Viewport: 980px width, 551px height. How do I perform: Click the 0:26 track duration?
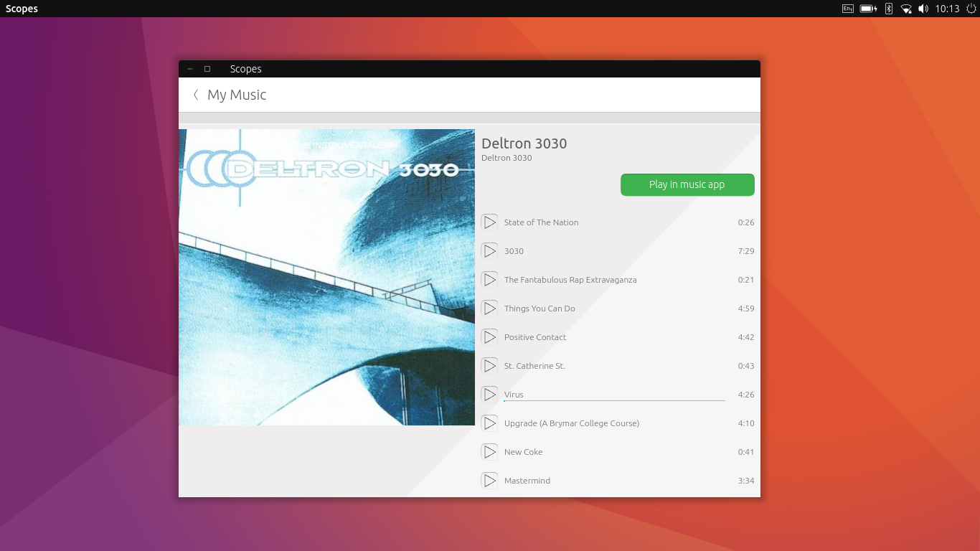(x=746, y=222)
